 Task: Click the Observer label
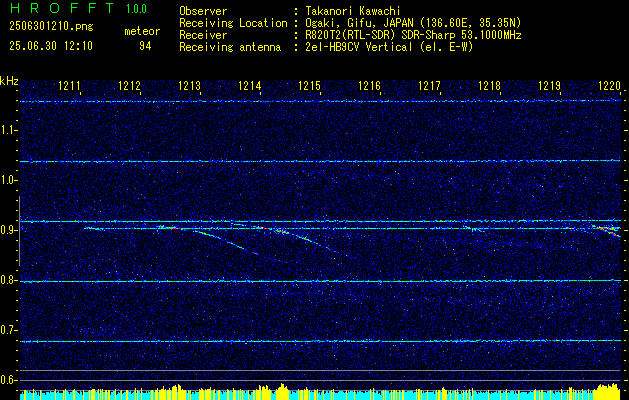(x=203, y=12)
